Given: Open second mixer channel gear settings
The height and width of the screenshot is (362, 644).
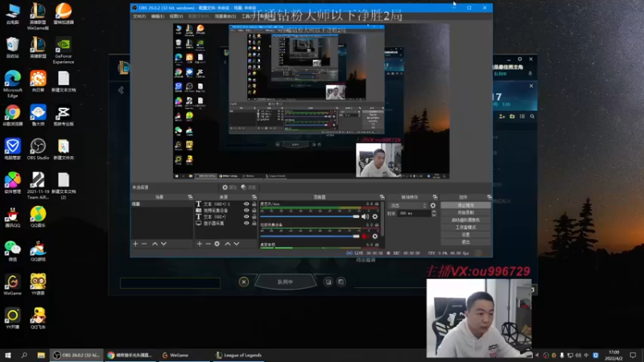Looking at the screenshot, I should point(375,237).
